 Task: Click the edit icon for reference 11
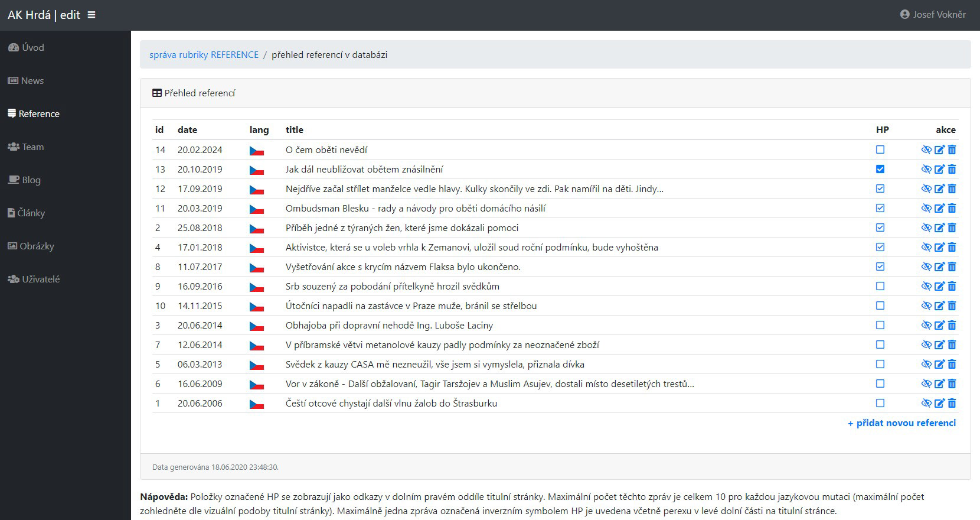point(939,209)
